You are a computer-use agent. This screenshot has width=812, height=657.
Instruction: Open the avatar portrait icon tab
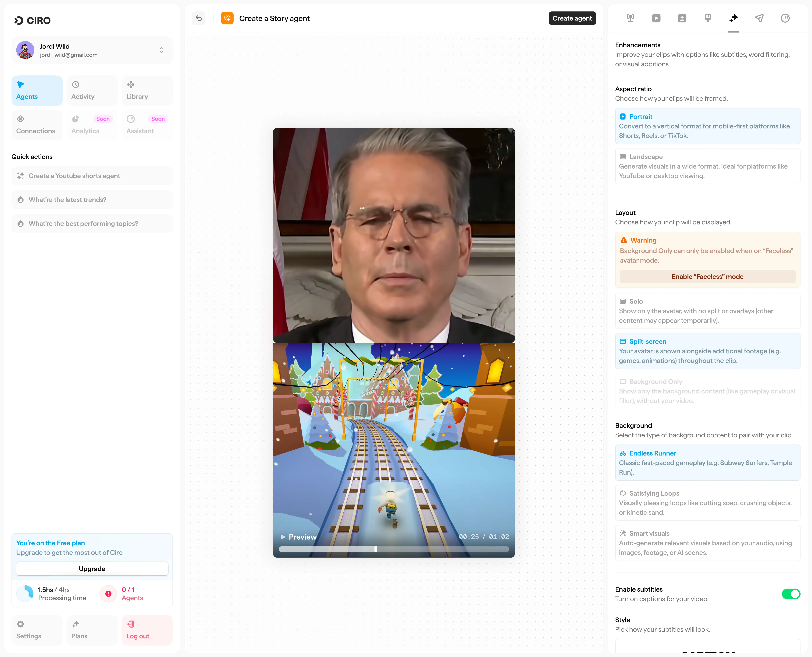coord(682,18)
